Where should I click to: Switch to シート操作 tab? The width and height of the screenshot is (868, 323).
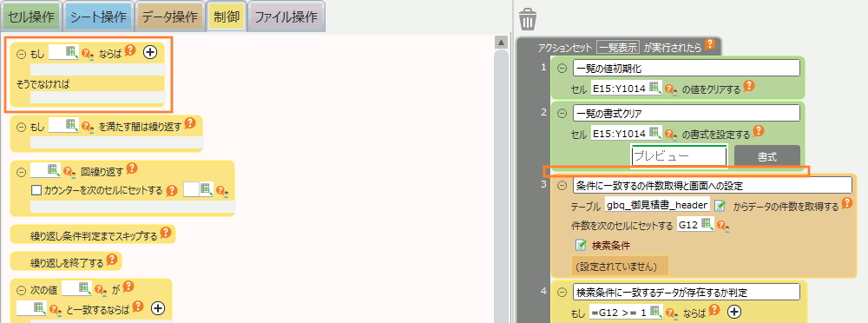(x=98, y=17)
